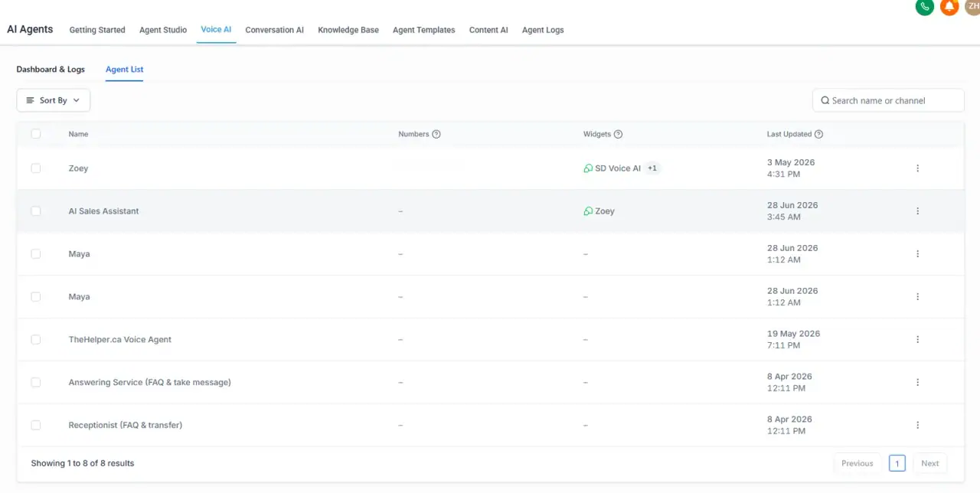Screen dimensions: 980x493
Task: Open actions menu for TheHelper.ca Voice Agent
Action: coord(917,340)
